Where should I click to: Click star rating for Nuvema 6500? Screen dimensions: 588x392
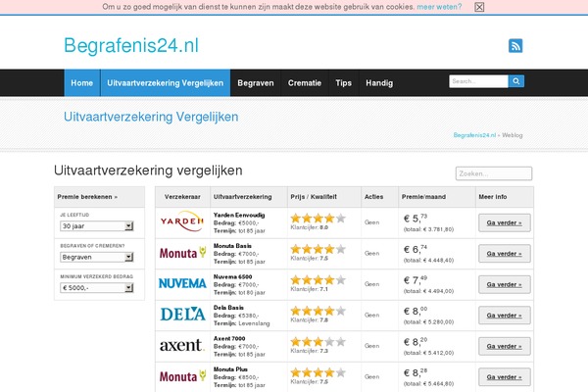(x=318, y=280)
